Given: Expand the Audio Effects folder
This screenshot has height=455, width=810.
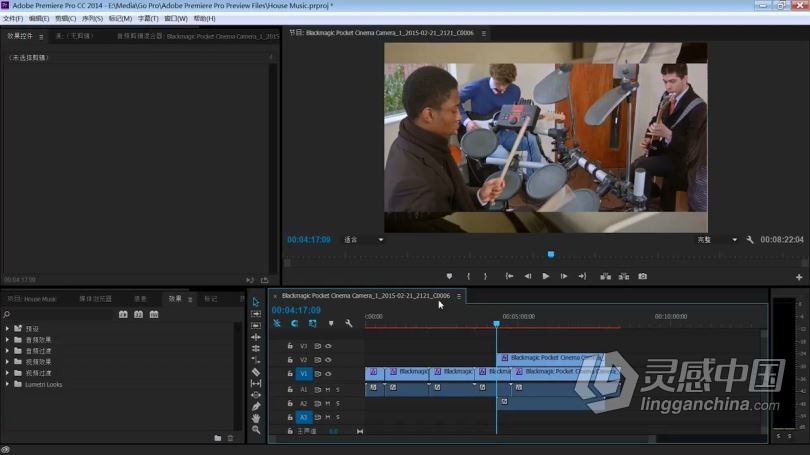Looking at the screenshot, I should [x=7, y=340].
